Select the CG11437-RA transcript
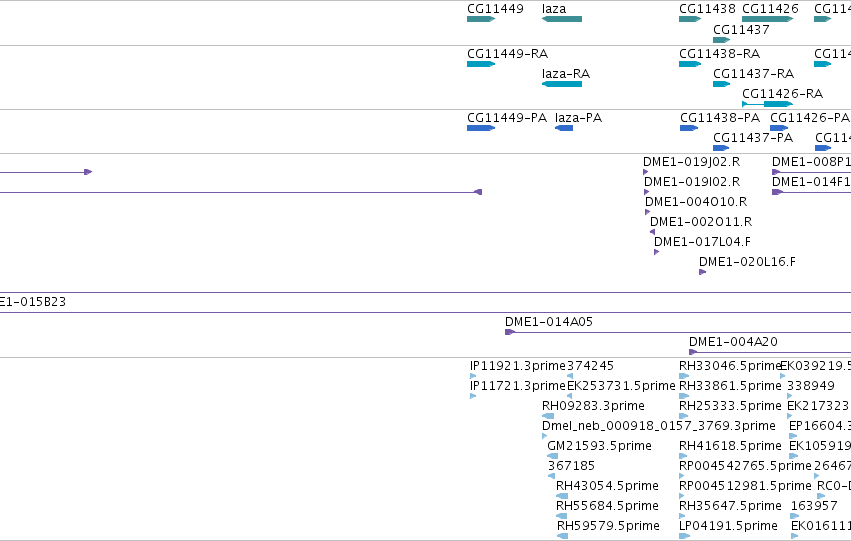851x541 pixels. (x=721, y=84)
